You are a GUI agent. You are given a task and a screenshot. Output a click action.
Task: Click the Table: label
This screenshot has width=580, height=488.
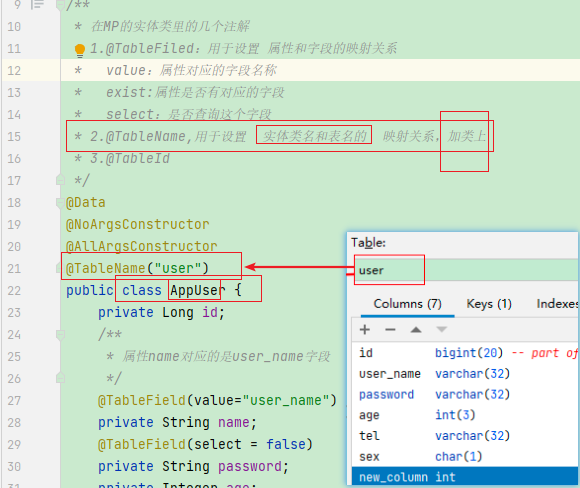pos(368,243)
